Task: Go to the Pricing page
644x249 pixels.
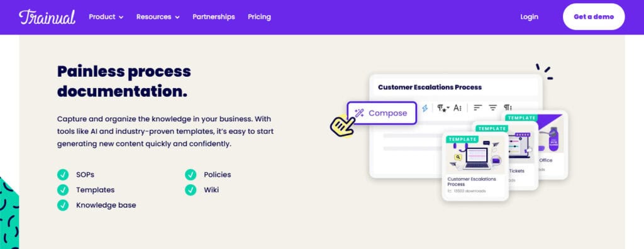Action: click(x=259, y=17)
